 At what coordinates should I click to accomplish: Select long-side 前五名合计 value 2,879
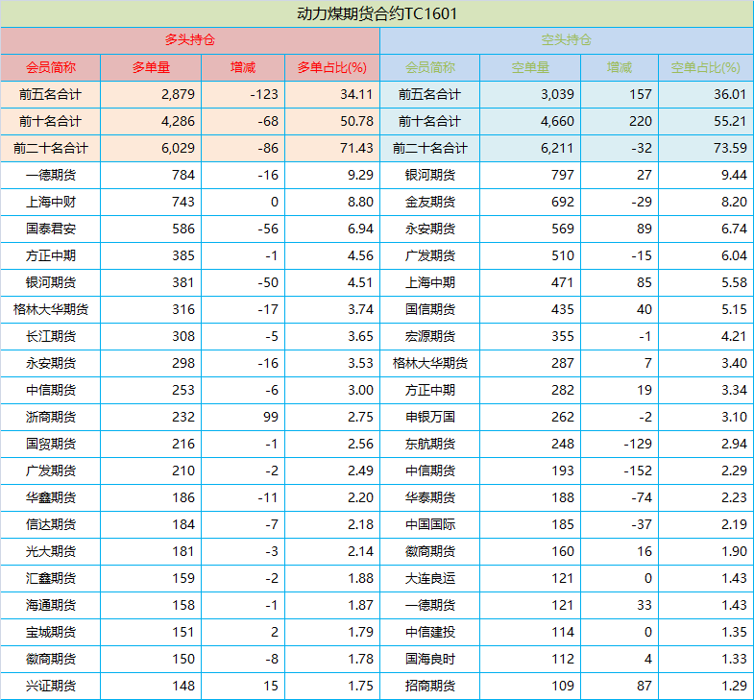tap(178, 94)
